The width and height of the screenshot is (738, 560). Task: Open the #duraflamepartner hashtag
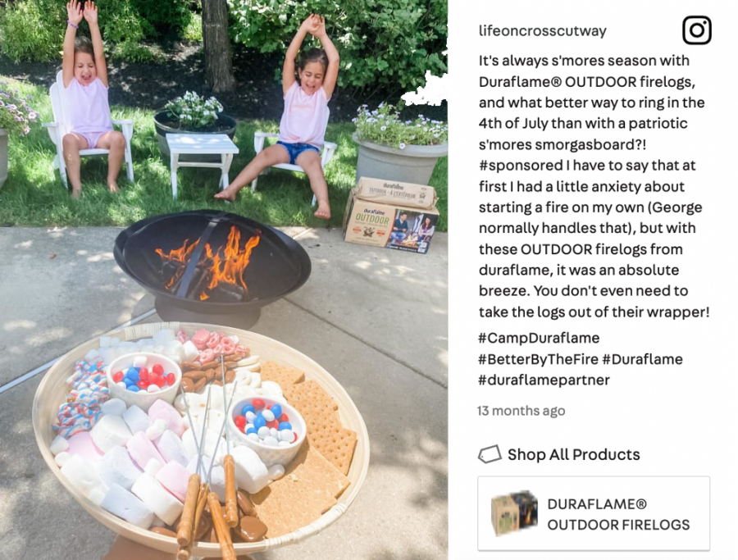pos(544,380)
